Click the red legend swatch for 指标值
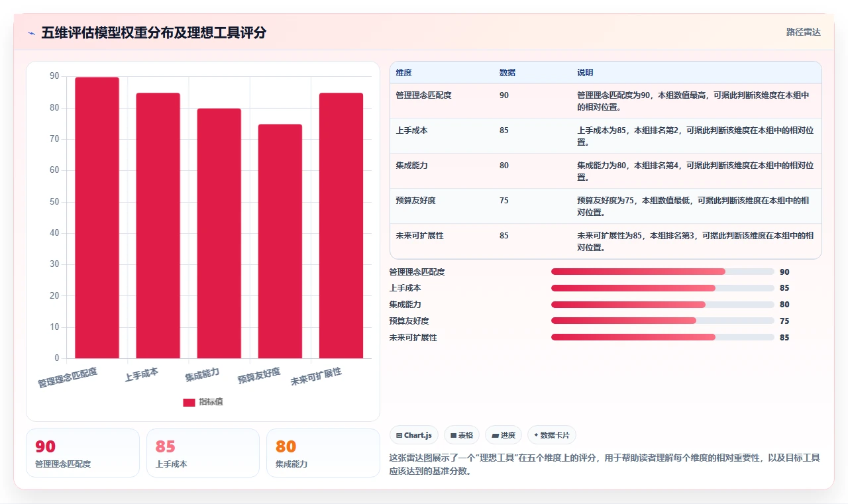This screenshot has height=504, width=848. (x=189, y=402)
